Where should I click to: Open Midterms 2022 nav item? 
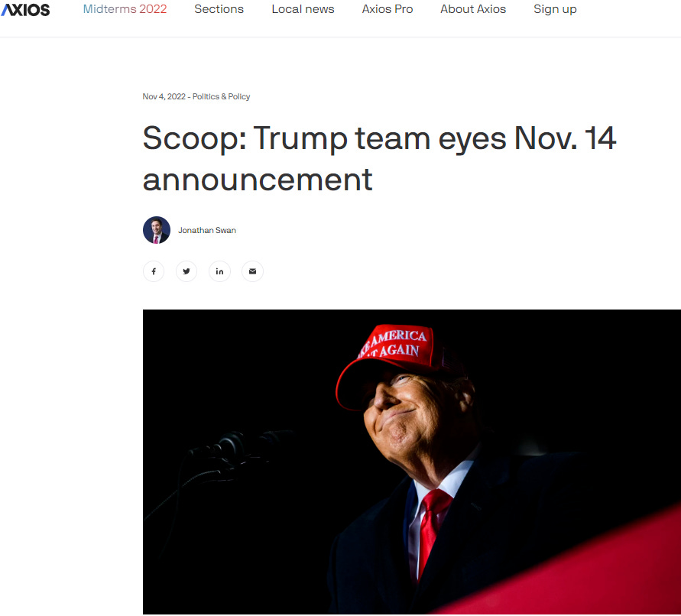coord(125,9)
